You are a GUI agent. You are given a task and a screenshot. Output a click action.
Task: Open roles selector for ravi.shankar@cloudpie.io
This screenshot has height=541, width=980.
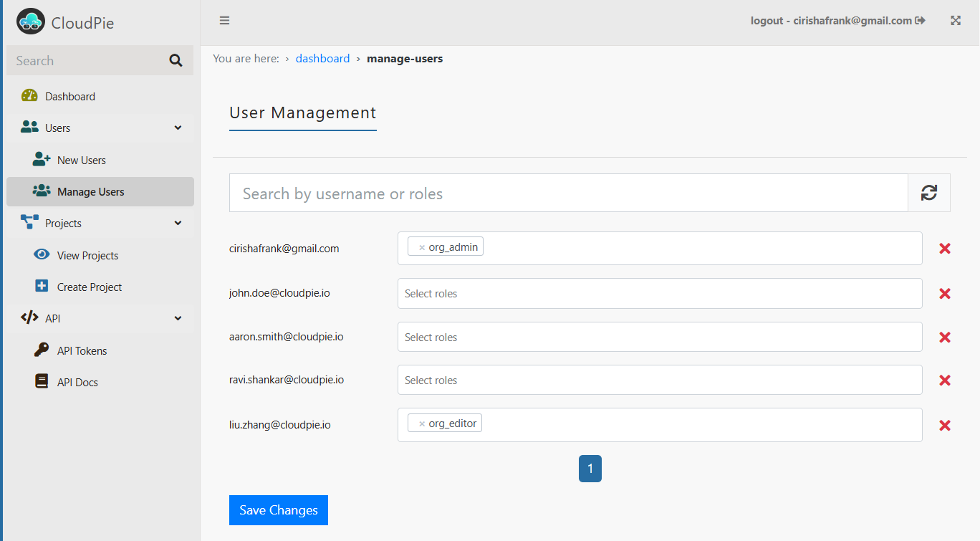(660, 380)
